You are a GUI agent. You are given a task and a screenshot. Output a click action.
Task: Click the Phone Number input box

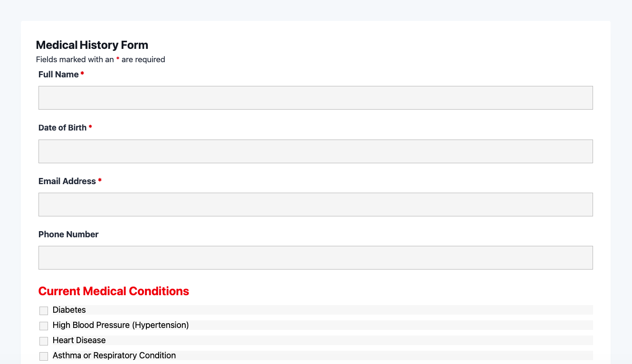pyautogui.click(x=316, y=258)
